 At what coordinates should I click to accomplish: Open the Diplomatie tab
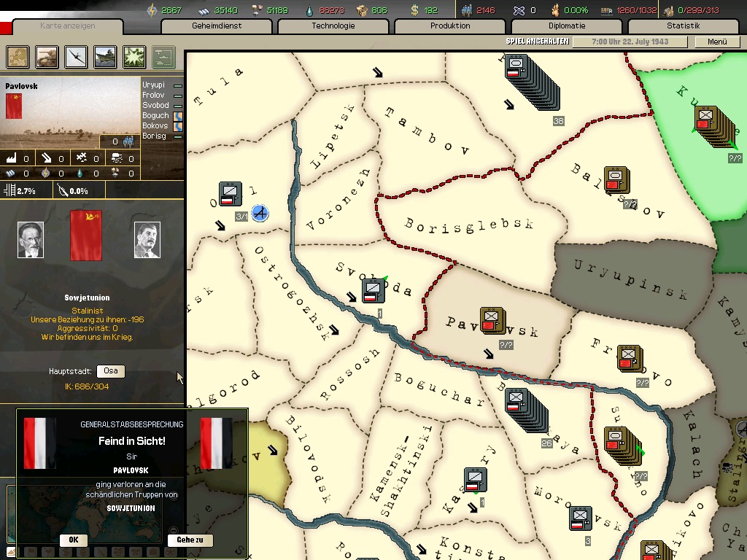[x=567, y=26]
